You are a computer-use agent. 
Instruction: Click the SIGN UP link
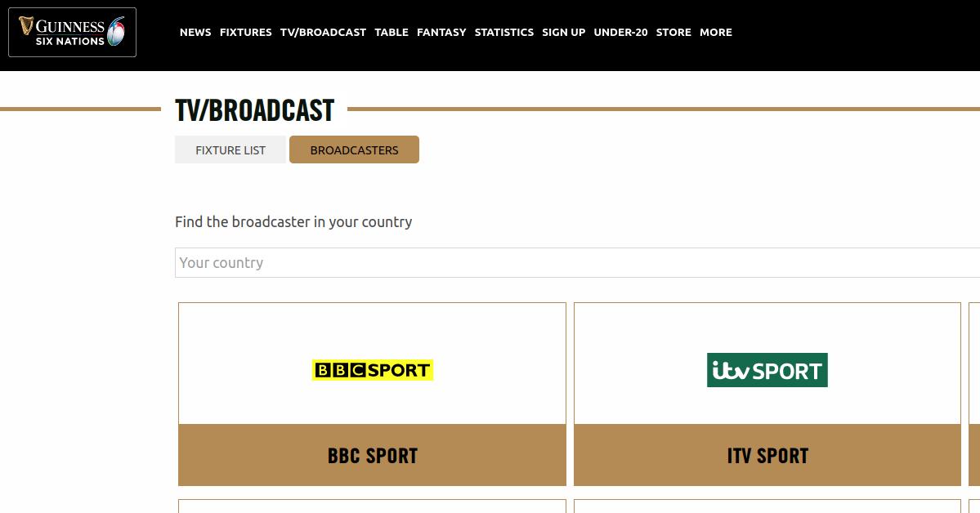(564, 32)
